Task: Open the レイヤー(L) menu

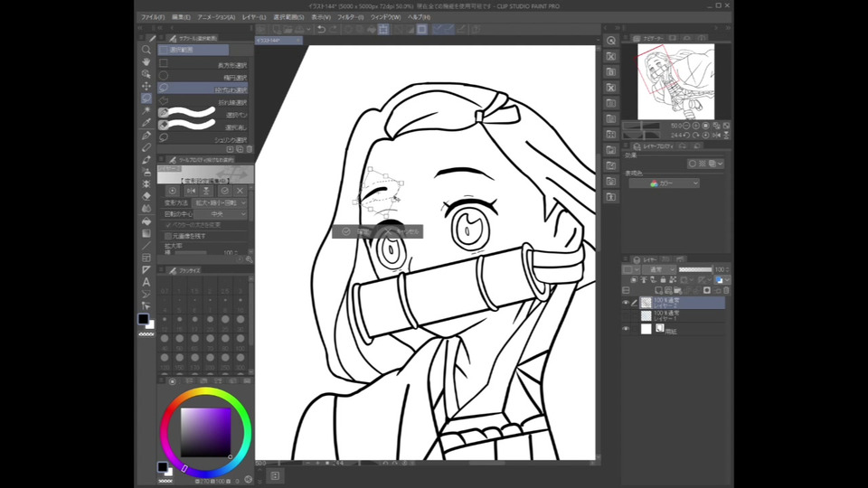Action: (254, 17)
